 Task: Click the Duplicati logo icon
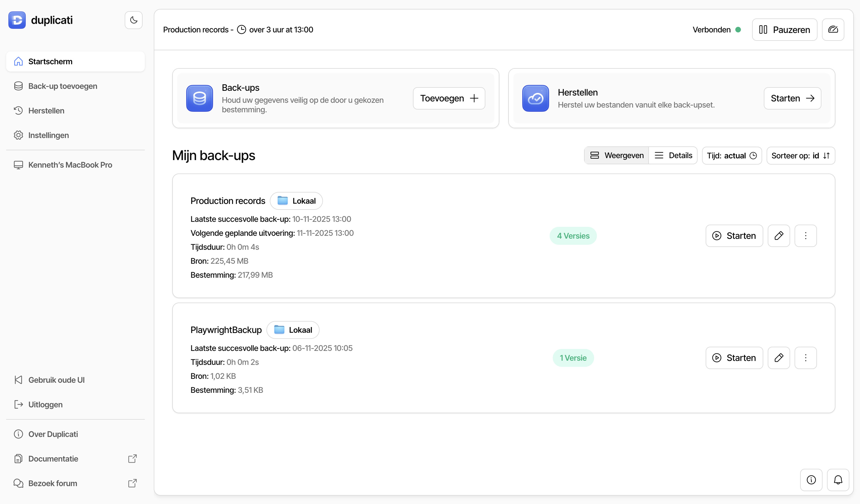coord(17,20)
